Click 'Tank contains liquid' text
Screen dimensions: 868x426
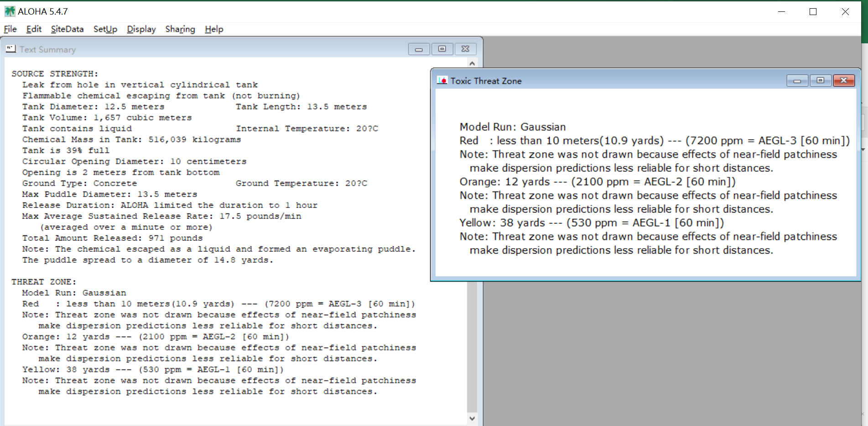click(77, 129)
